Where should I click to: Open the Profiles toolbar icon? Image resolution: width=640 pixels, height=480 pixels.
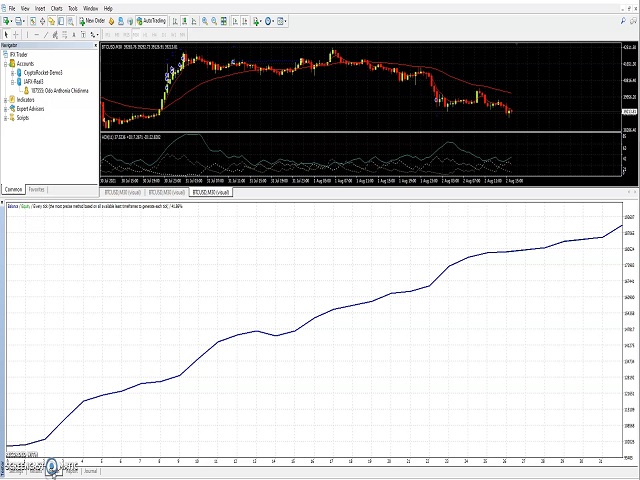coord(18,21)
